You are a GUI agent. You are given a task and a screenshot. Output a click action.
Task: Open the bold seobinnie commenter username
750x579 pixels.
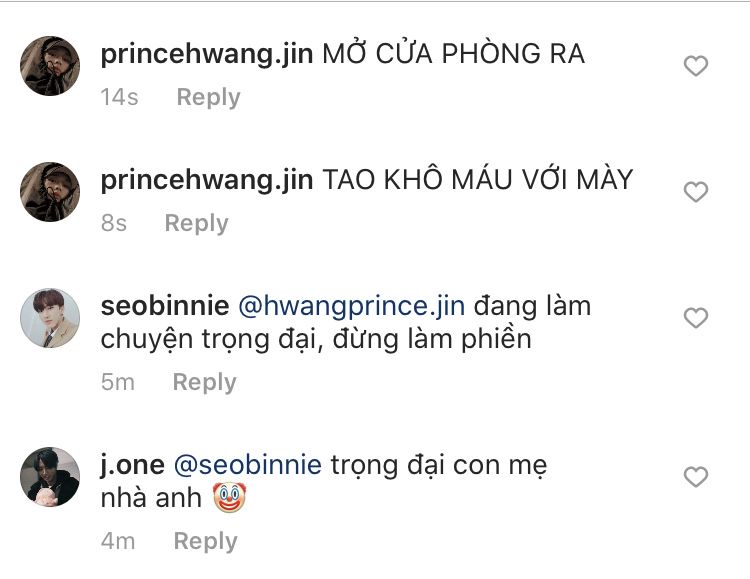(165, 306)
